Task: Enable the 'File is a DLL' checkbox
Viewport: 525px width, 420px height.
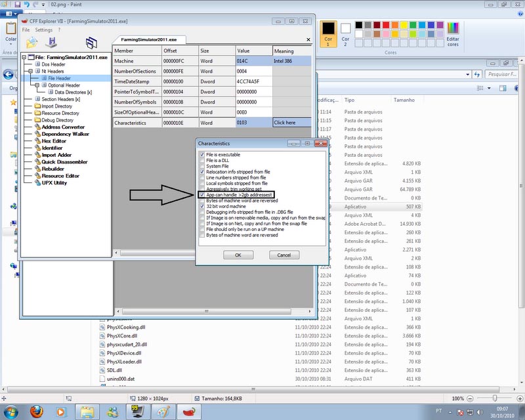Action: pos(201,160)
